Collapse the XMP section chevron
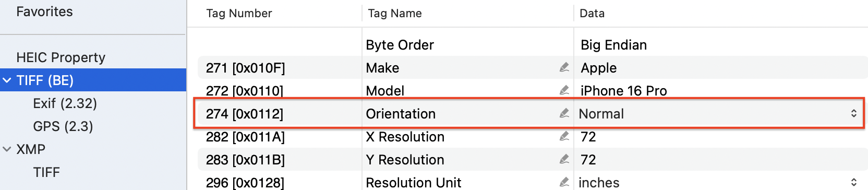Viewport: 868px width, 190px height. [x=7, y=149]
